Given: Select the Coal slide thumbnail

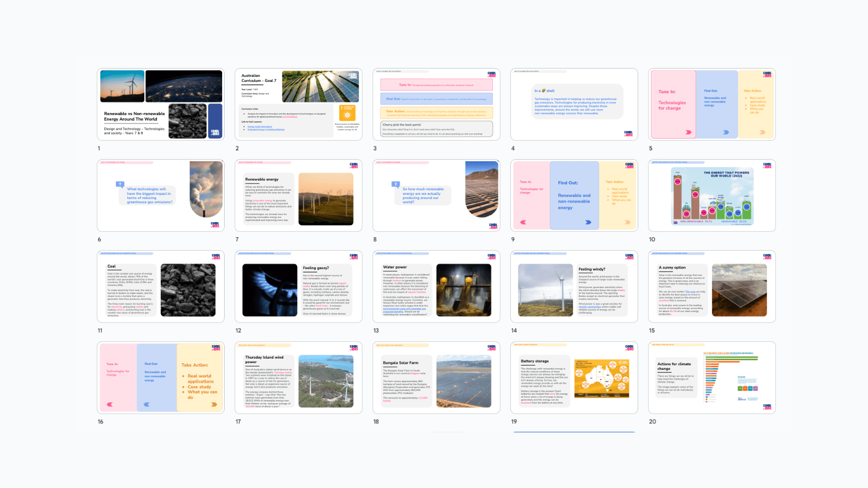Looking at the screenshot, I should 161,286.
